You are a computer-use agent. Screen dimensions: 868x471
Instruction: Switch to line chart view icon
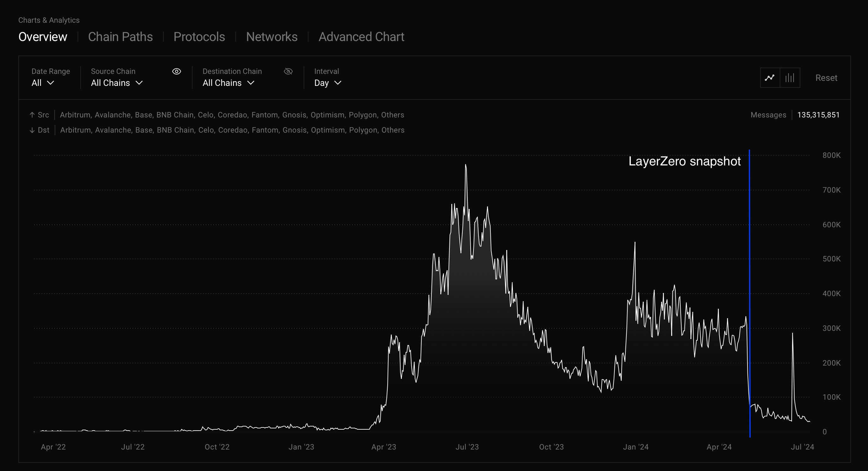(770, 78)
